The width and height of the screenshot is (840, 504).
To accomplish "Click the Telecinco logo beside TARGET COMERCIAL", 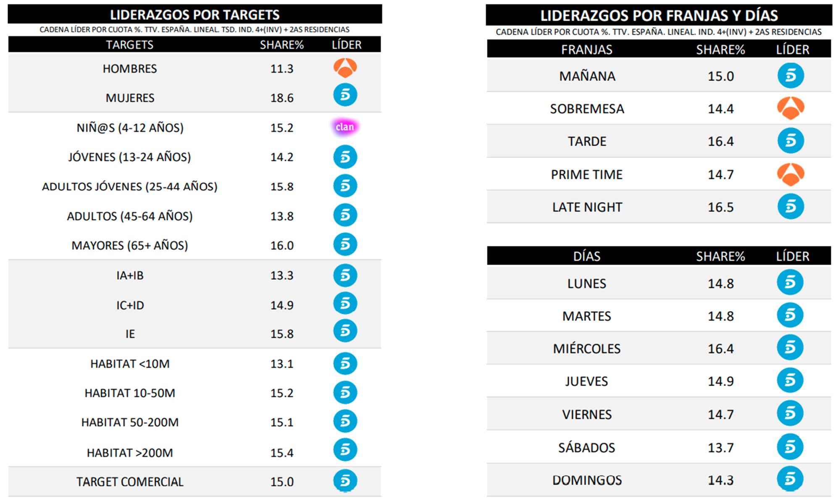I will pos(345,481).
